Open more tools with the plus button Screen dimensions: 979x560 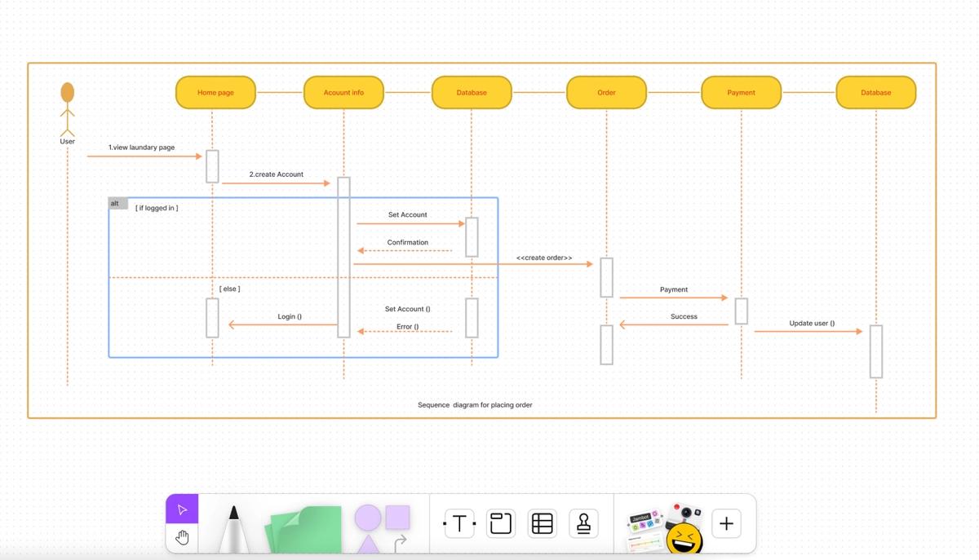(x=726, y=523)
